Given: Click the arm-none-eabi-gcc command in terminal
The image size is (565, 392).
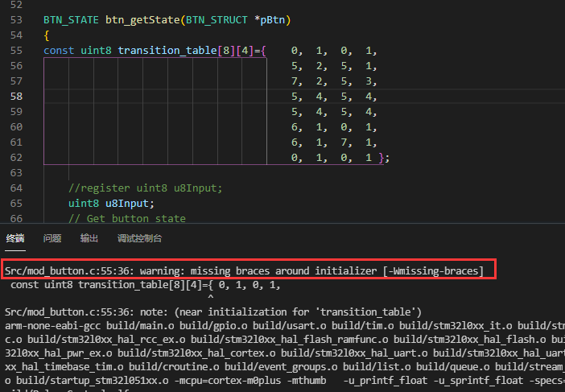Looking at the screenshot, I should point(53,326).
